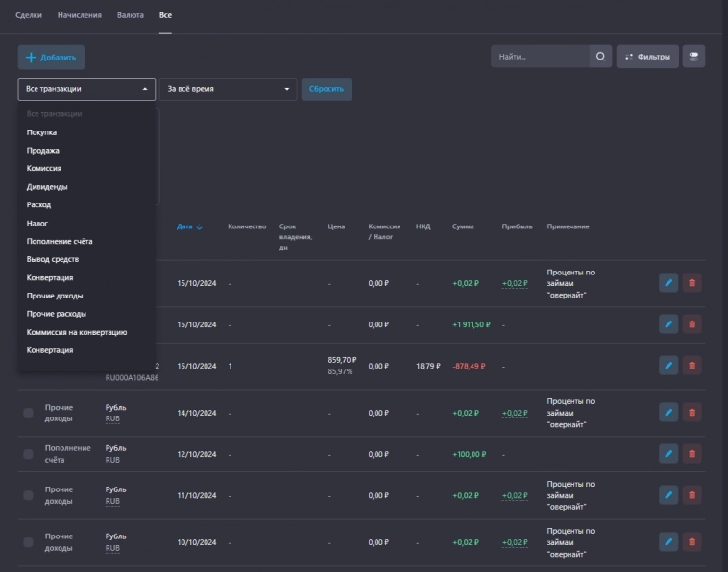Image resolution: width=728 pixels, height=572 pixels.
Task: Check the 10/10/2024 row selection circle
Action: point(28,542)
